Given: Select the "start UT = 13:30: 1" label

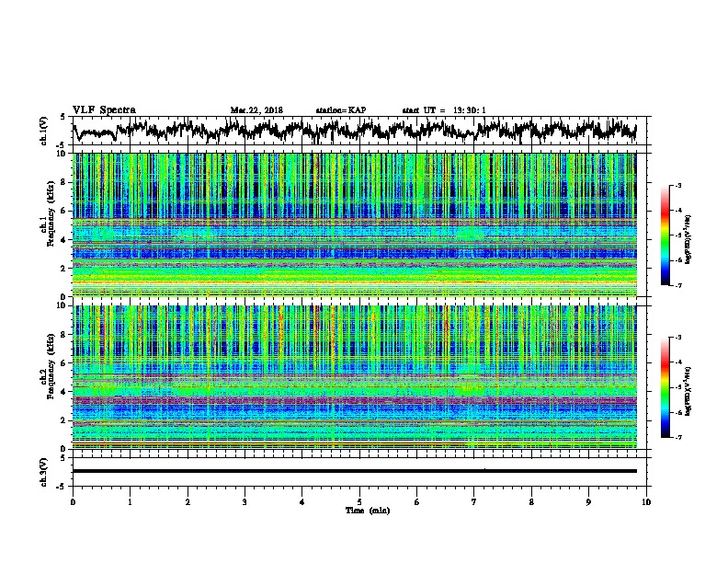Looking at the screenshot, I should pyautogui.click(x=444, y=110).
